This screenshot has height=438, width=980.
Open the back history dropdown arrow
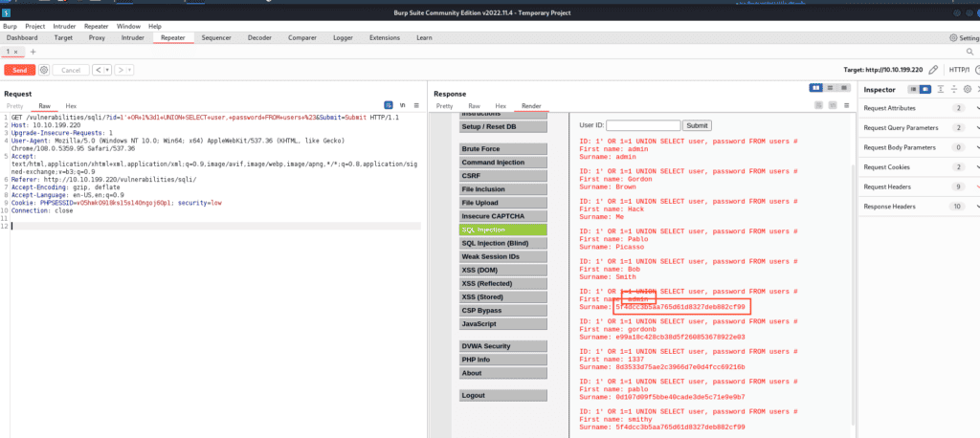(107, 70)
